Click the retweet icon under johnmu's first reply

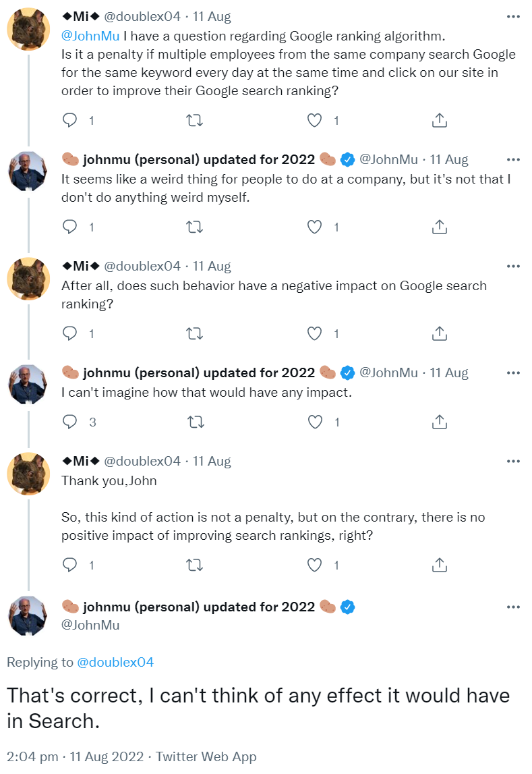pyautogui.click(x=194, y=227)
